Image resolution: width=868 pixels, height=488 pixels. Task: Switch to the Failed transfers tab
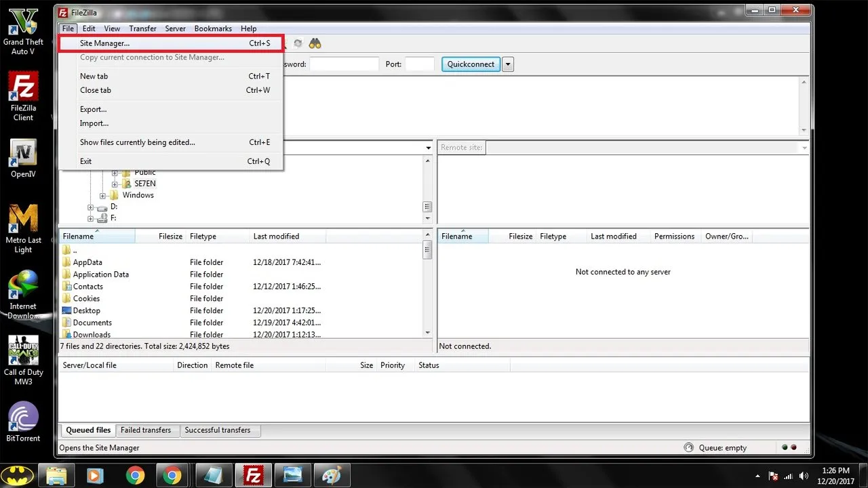click(146, 430)
